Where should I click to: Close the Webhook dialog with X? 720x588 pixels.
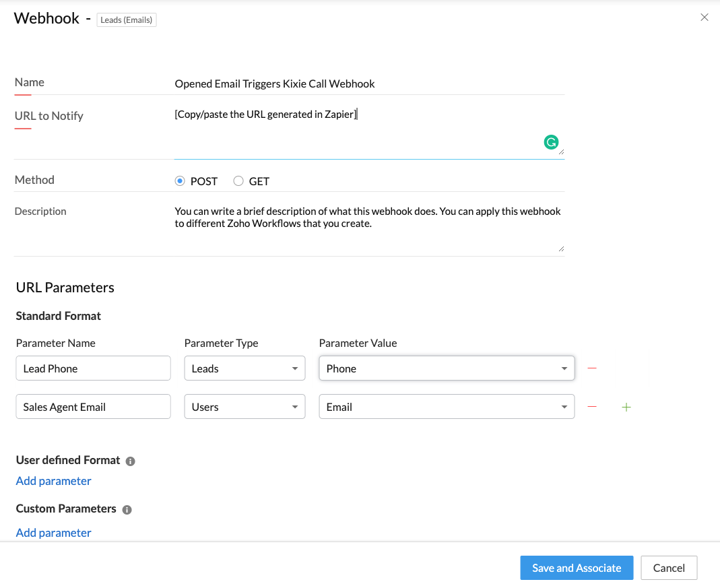[x=705, y=18]
